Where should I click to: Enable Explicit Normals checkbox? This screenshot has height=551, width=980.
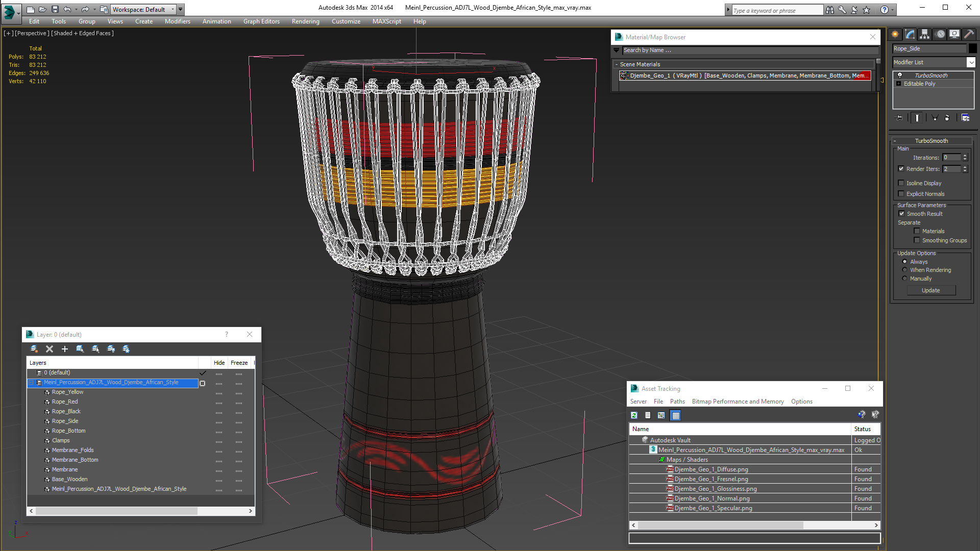tap(901, 194)
